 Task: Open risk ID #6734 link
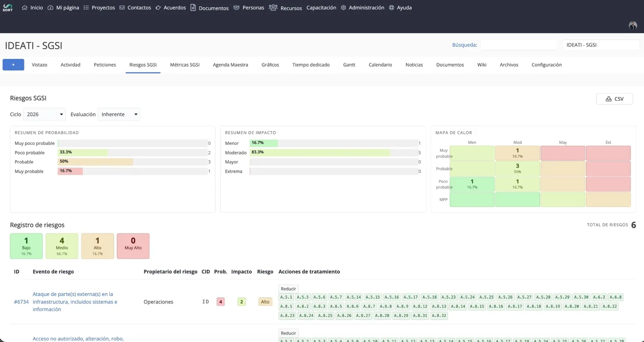point(21,302)
